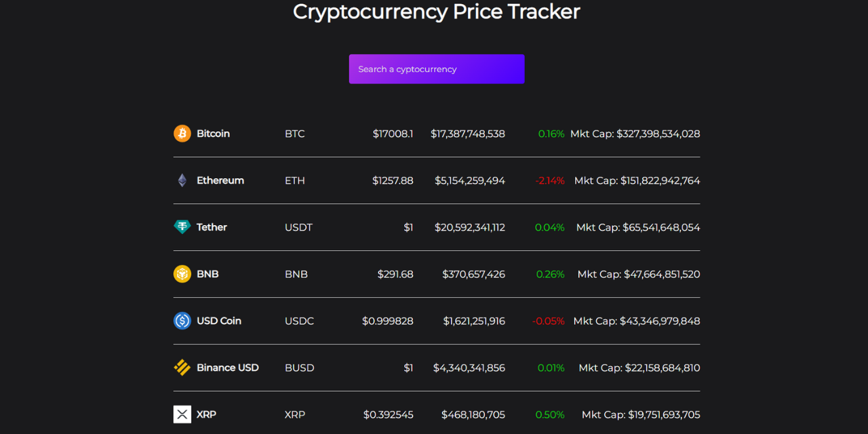This screenshot has width=868, height=434.
Task: Click Tether's $20,592,341,112 volume
Action: click(469, 227)
